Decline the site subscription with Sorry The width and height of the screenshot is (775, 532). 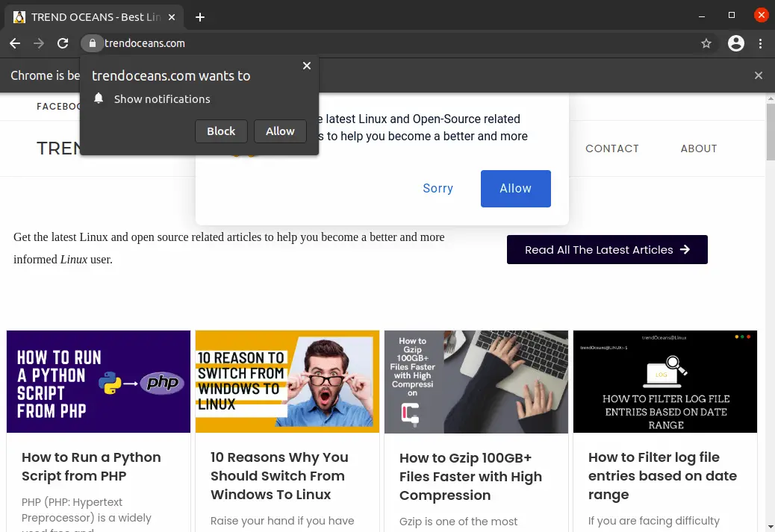coord(438,189)
